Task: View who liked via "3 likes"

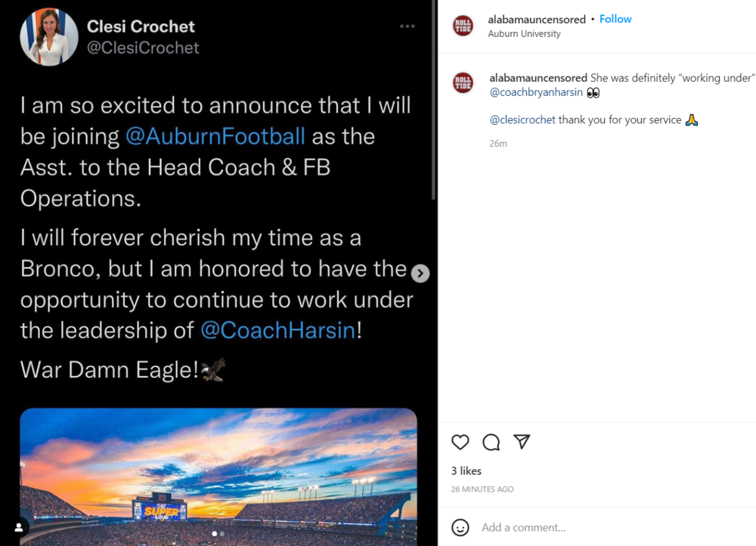Action: coord(466,471)
